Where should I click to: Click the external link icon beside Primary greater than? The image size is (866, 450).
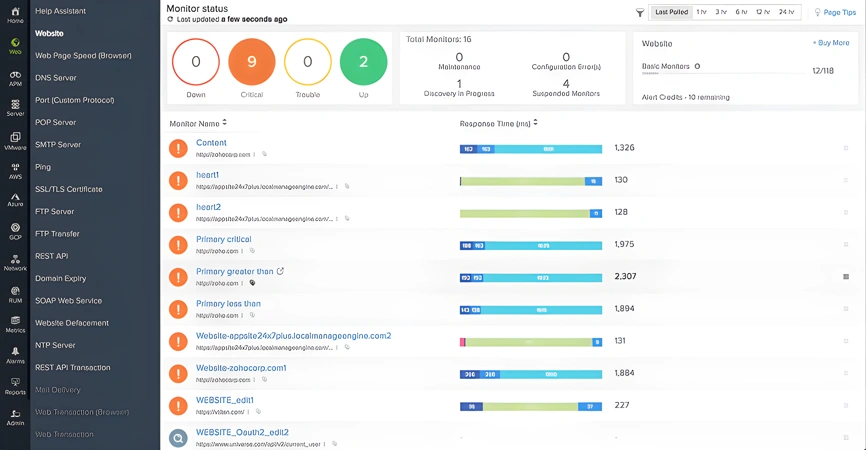[x=281, y=271]
